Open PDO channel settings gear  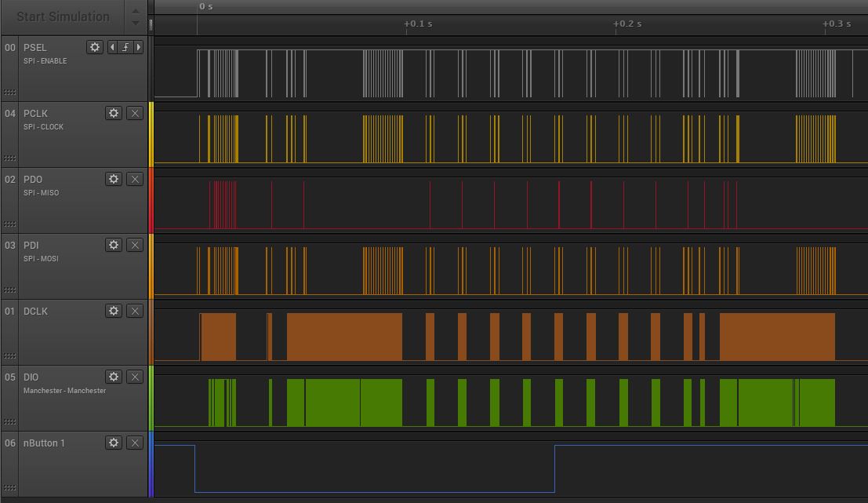pos(114,179)
